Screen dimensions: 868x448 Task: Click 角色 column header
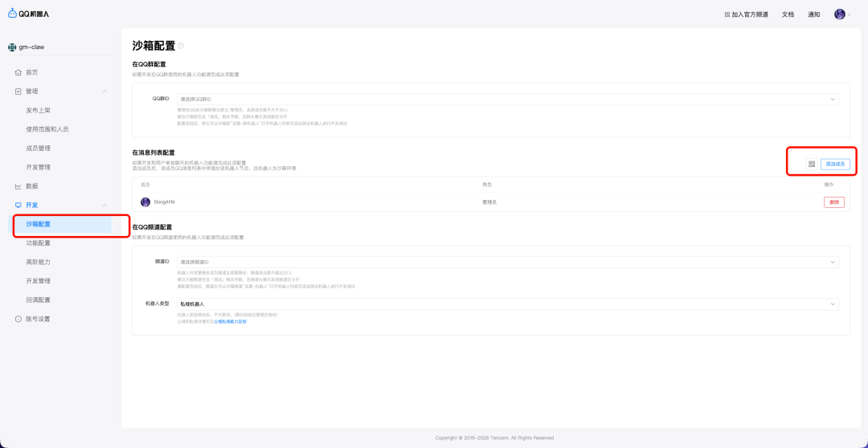pos(487,185)
